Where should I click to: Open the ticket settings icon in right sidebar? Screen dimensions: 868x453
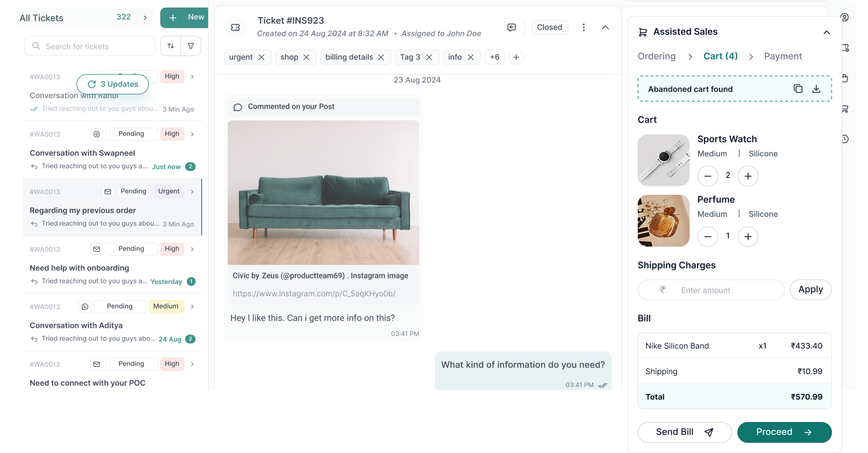(845, 48)
